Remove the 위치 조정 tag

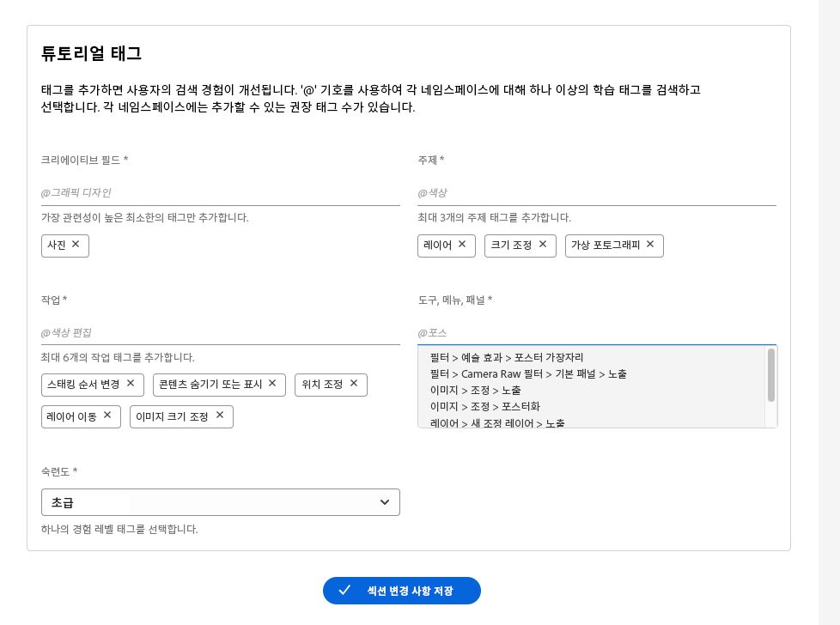click(354, 384)
